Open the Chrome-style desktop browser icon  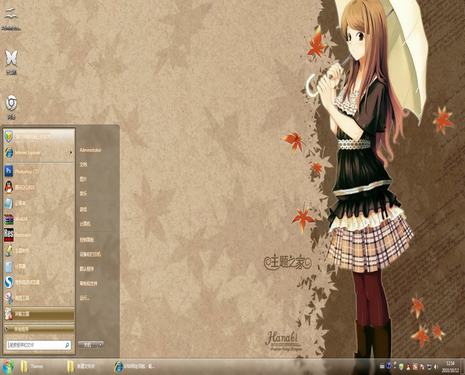[x=11, y=107]
